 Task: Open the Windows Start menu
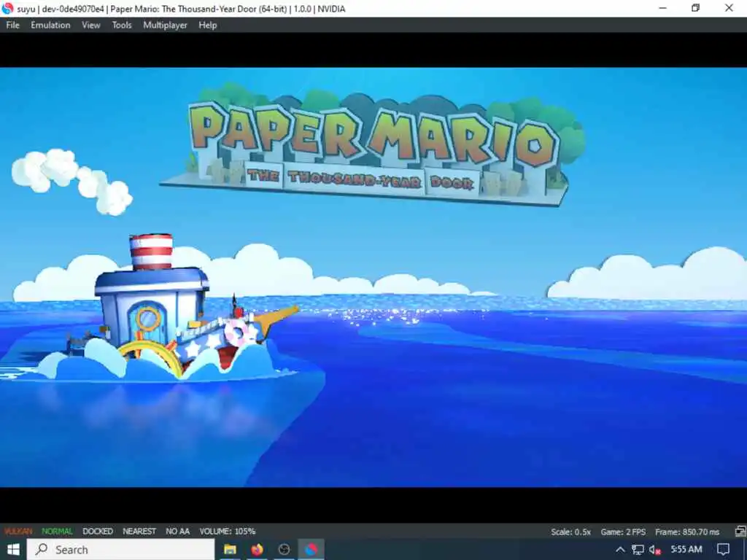13,550
